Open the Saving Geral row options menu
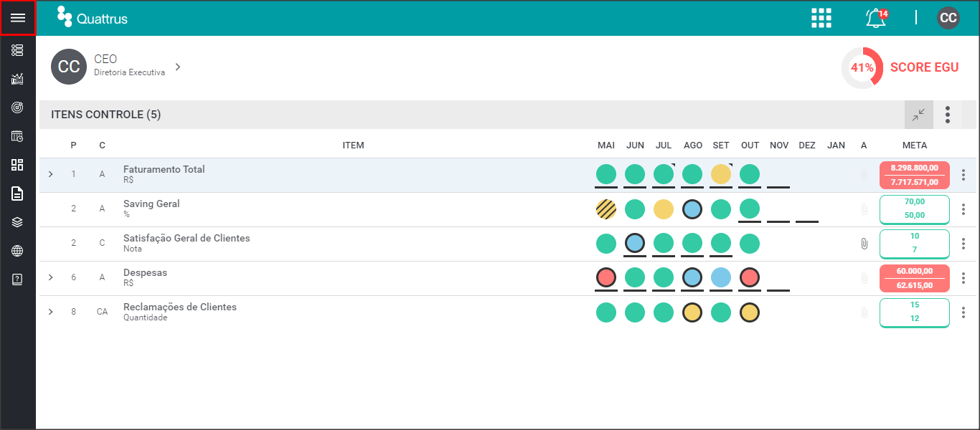Viewport: 980px width, 430px height. (x=963, y=209)
